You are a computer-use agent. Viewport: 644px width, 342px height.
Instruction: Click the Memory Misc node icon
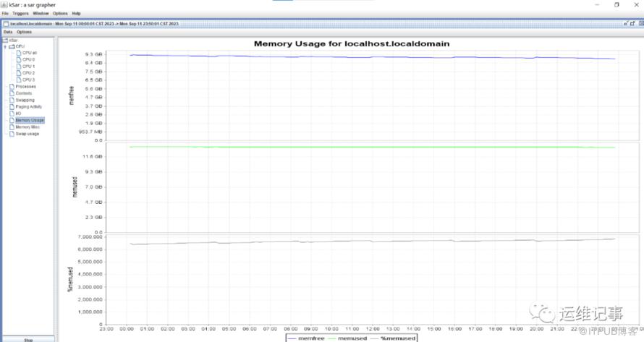(12, 127)
